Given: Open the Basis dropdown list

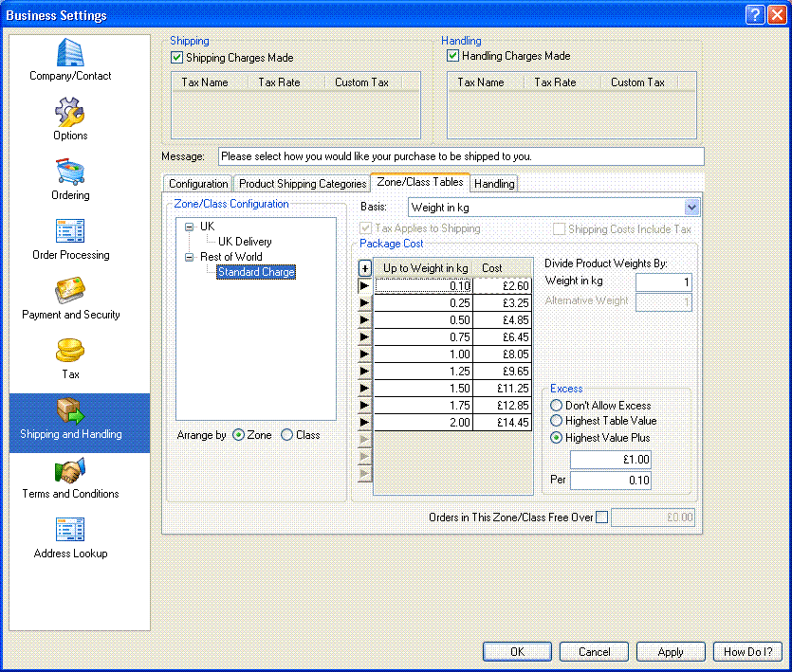Looking at the screenshot, I should point(691,207).
